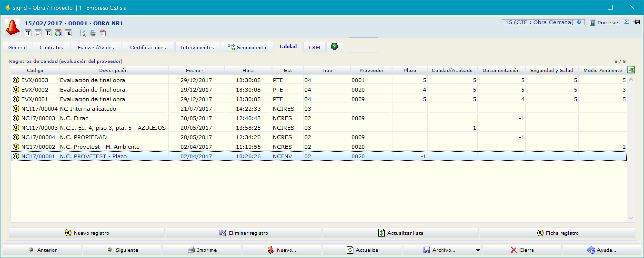Sort by the Plazo column header
This screenshot has height=258, width=644.
click(x=410, y=70)
